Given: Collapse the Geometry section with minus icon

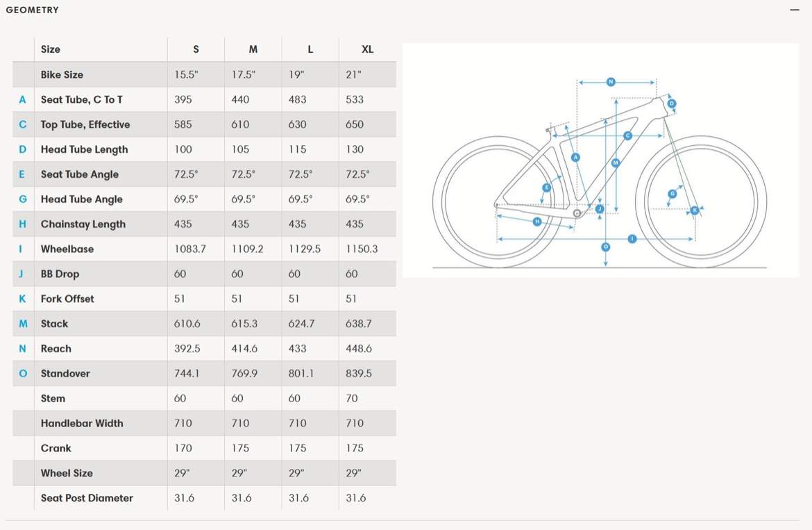Looking at the screenshot, I should tap(795, 10).
